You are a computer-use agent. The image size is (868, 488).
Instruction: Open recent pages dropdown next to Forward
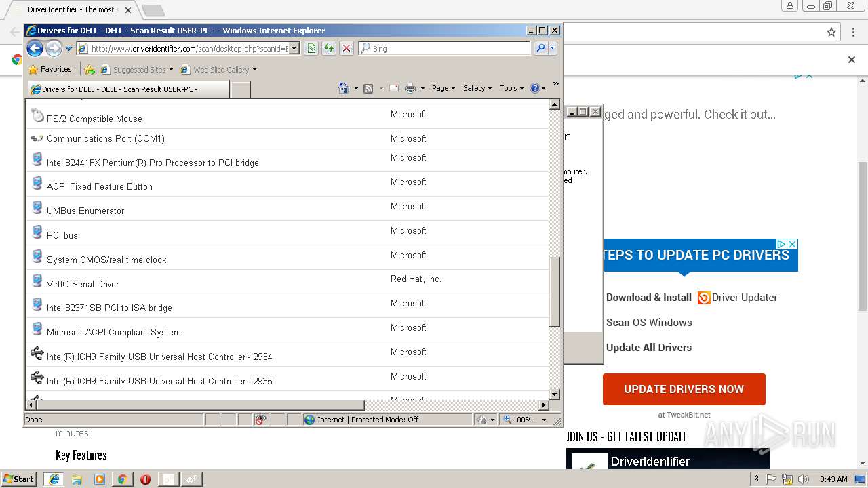pos(68,49)
